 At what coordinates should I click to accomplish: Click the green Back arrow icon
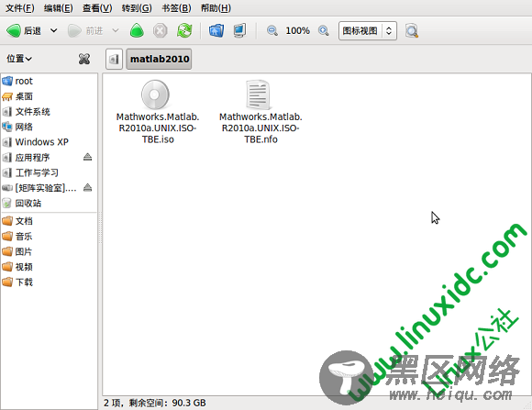(x=14, y=31)
